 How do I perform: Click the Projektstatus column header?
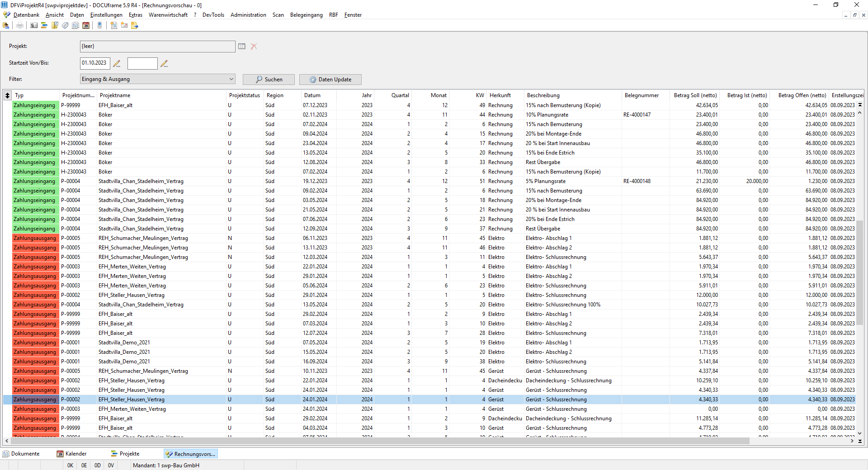click(245, 95)
